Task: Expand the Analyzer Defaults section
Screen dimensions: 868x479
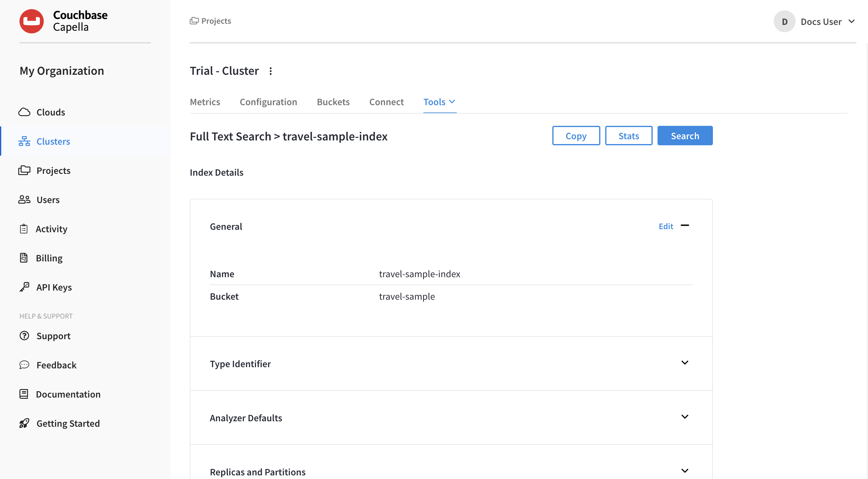Action: click(x=685, y=417)
